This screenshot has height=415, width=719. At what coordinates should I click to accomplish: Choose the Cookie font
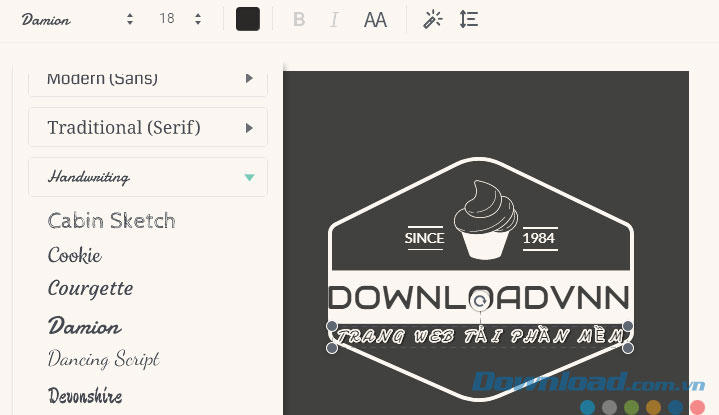tap(75, 255)
